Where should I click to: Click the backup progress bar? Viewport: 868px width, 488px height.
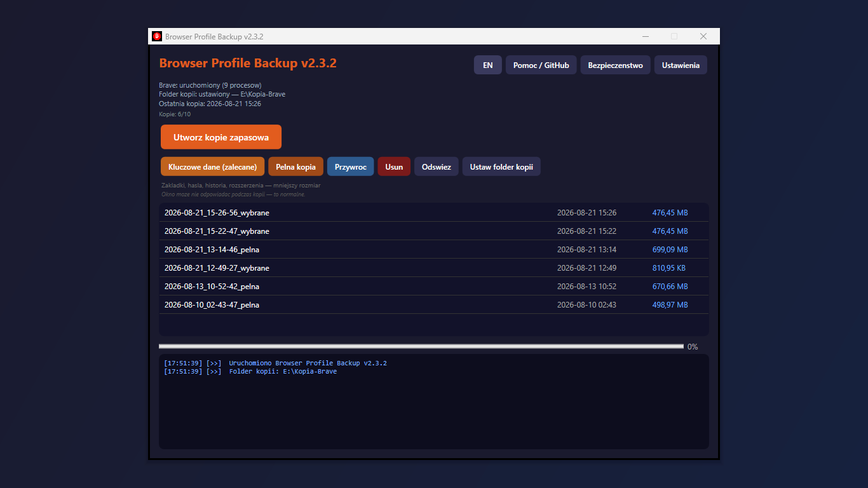pyautogui.click(x=421, y=346)
